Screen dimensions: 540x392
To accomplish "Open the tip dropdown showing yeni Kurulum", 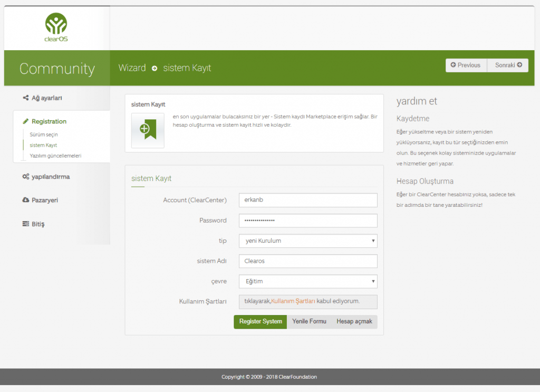I will pos(308,241).
